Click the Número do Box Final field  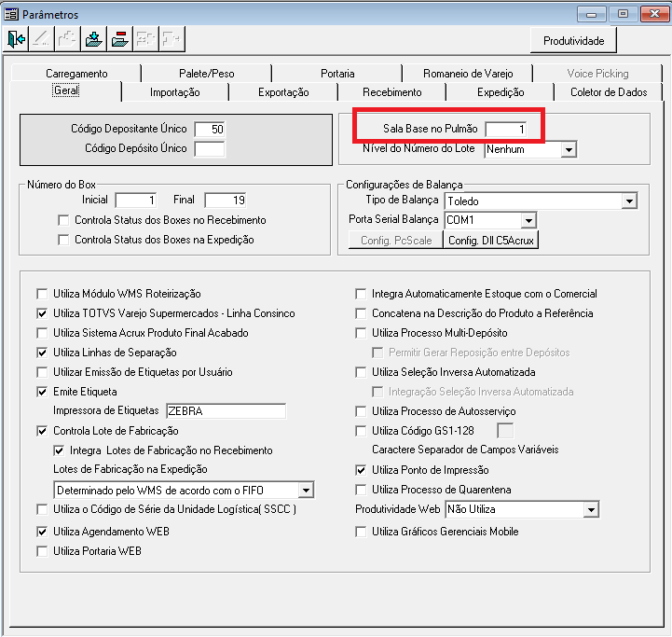[226, 201]
